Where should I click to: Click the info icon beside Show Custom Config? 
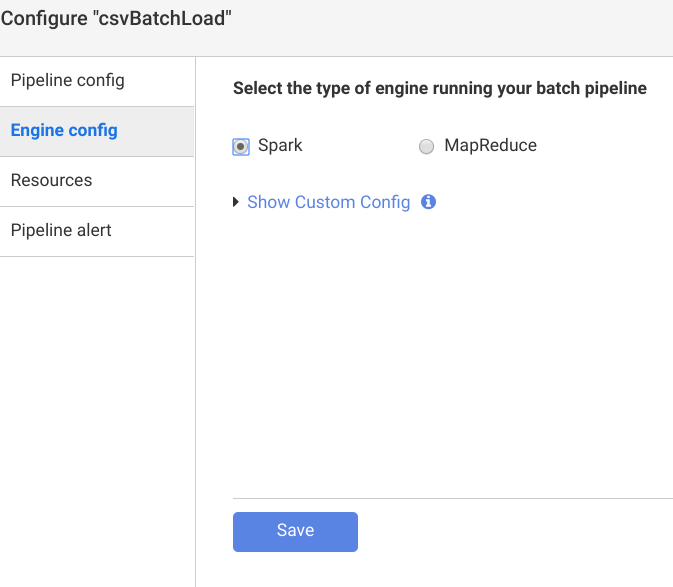(428, 202)
